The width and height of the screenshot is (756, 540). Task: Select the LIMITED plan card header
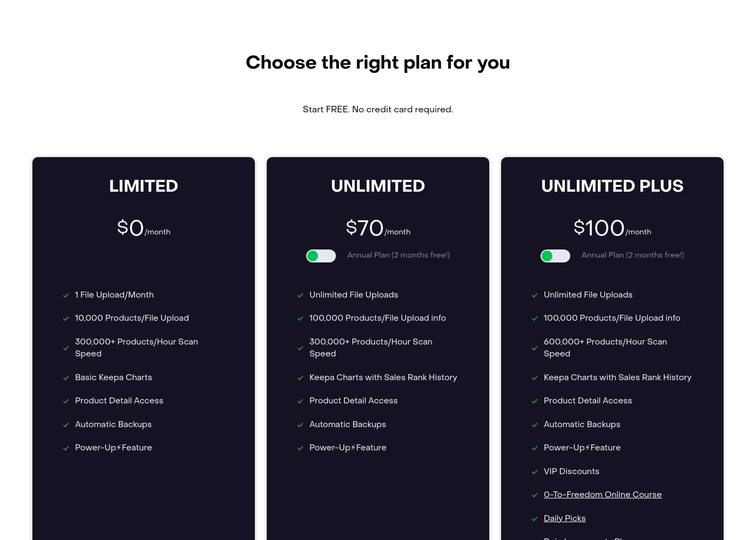[x=143, y=186]
